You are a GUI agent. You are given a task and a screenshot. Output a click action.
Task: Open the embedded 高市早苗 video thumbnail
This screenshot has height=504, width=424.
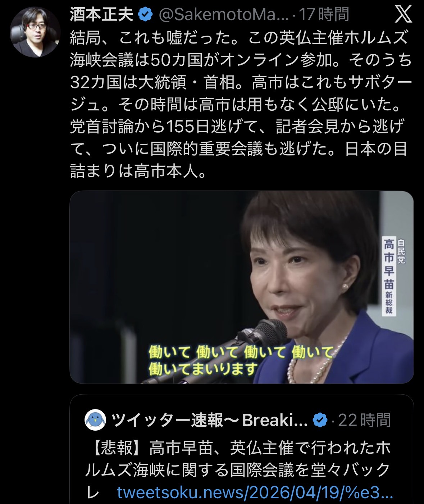coord(242,287)
